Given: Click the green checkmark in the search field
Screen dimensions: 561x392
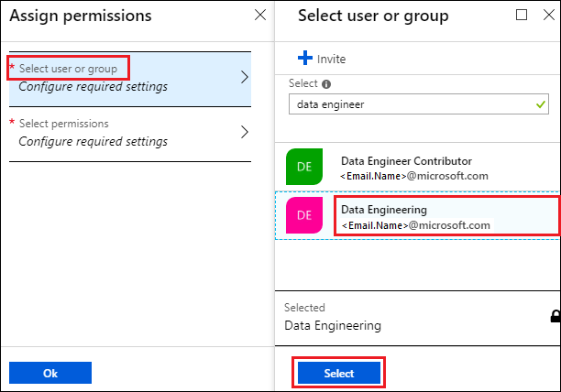Looking at the screenshot, I should (x=541, y=104).
